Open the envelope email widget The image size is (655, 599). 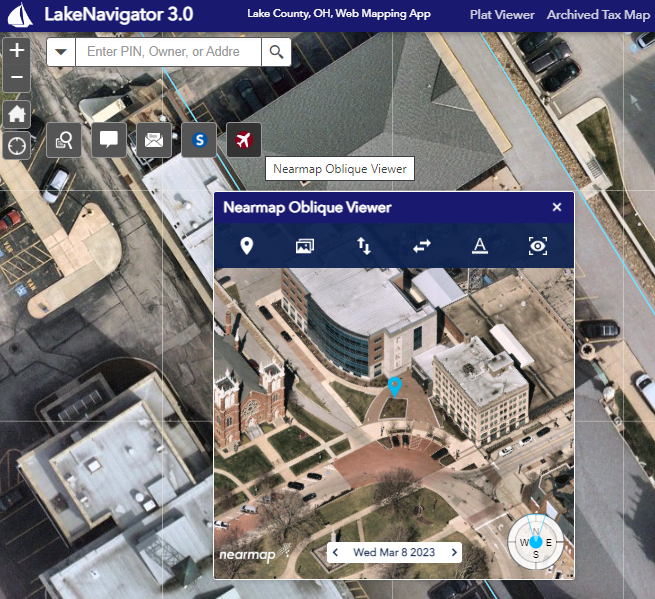click(154, 140)
